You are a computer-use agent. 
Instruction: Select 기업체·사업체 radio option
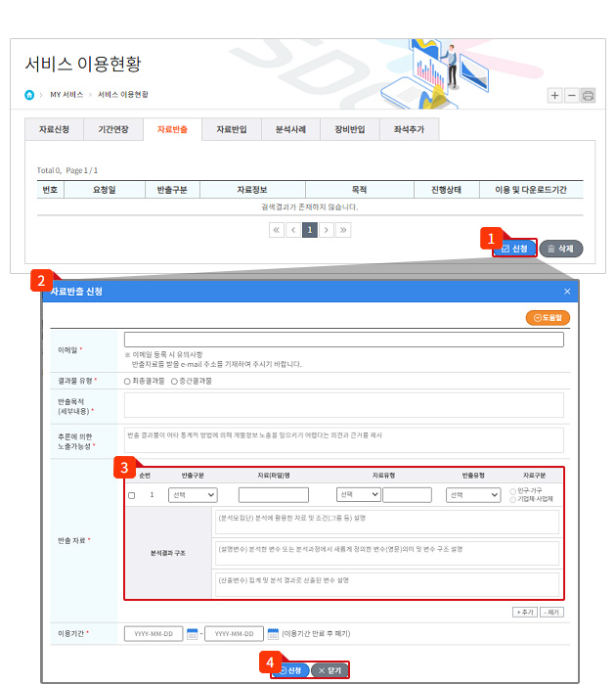(513, 499)
